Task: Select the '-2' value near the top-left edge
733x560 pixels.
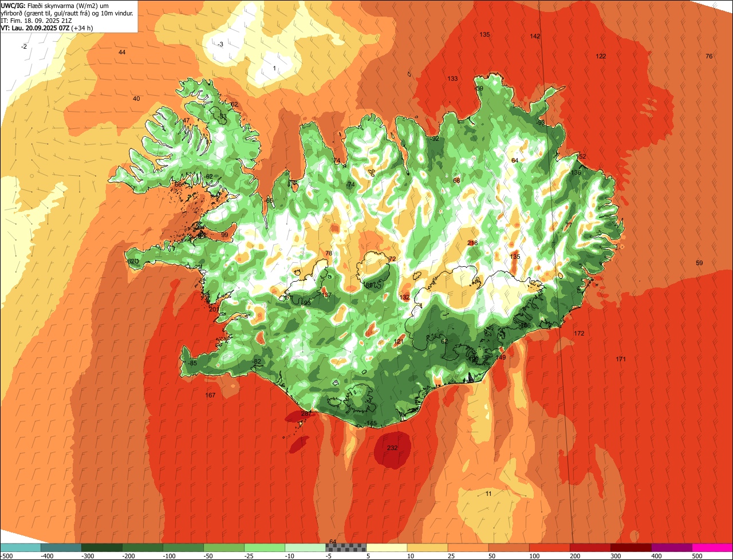Action: tap(24, 46)
